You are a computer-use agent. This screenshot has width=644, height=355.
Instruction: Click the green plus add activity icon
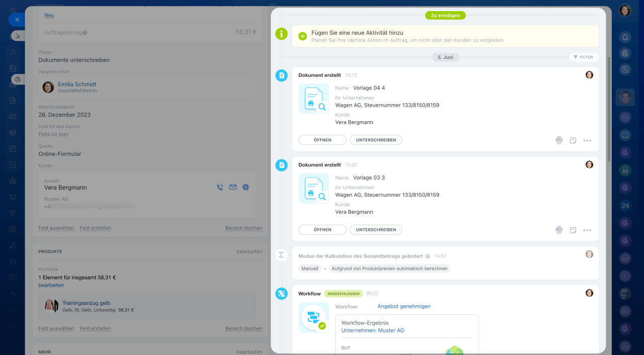pos(302,36)
